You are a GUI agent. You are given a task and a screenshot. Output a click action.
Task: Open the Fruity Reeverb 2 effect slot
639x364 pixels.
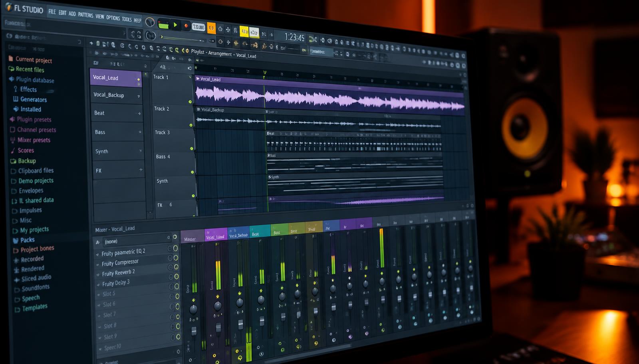[118, 273]
